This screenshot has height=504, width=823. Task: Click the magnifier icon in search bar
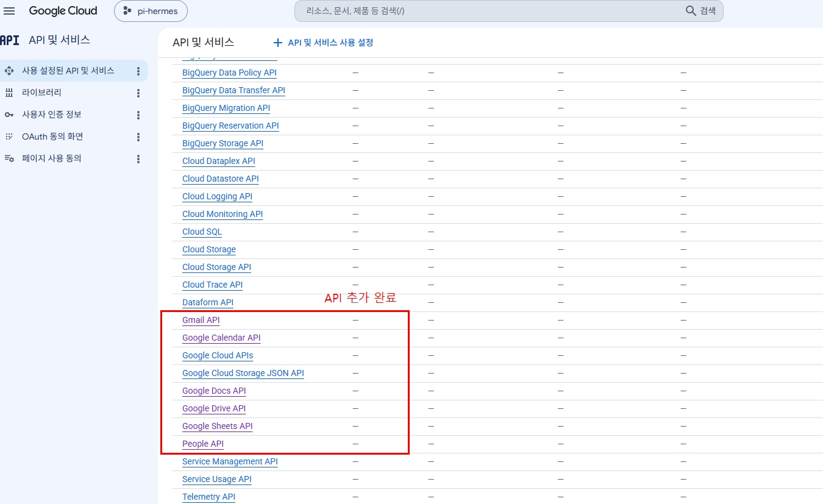691,11
